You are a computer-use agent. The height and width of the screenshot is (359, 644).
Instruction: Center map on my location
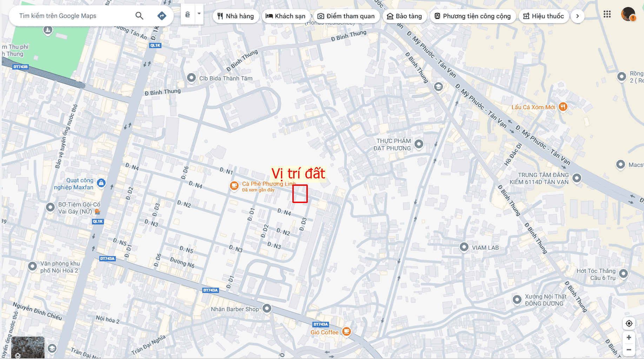pyautogui.click(x=629, y=323)
